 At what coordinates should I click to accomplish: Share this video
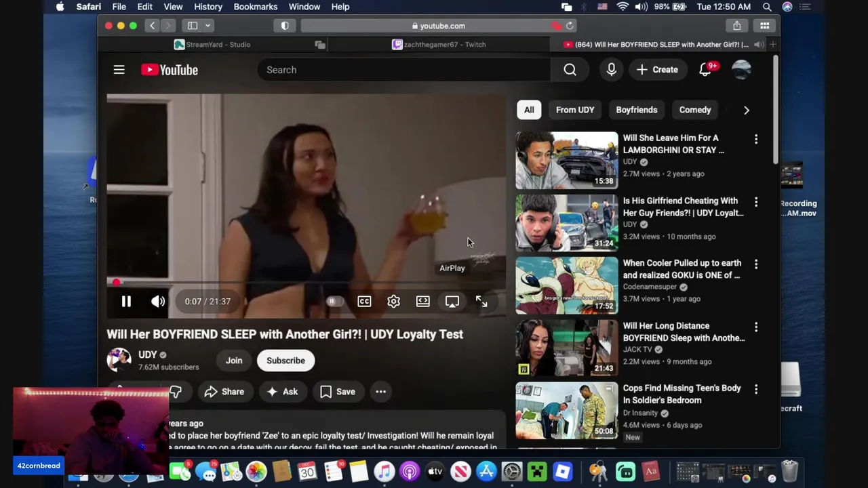(x=224, y=392)
